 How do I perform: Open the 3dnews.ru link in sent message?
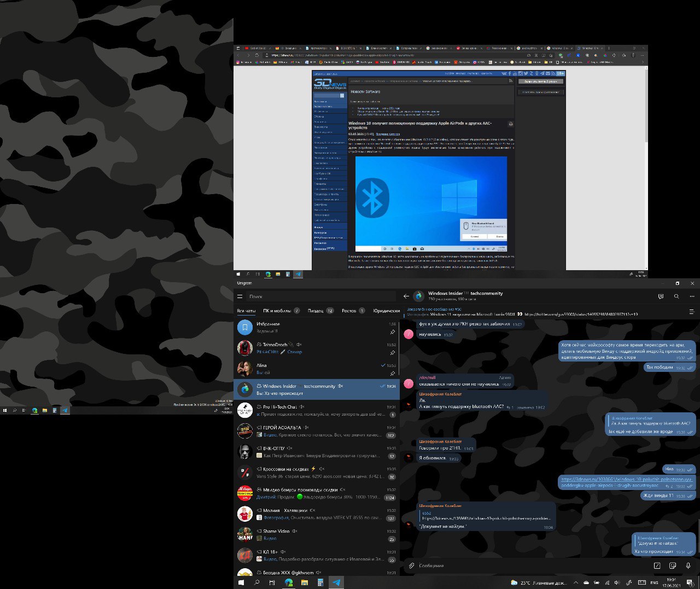626,482
